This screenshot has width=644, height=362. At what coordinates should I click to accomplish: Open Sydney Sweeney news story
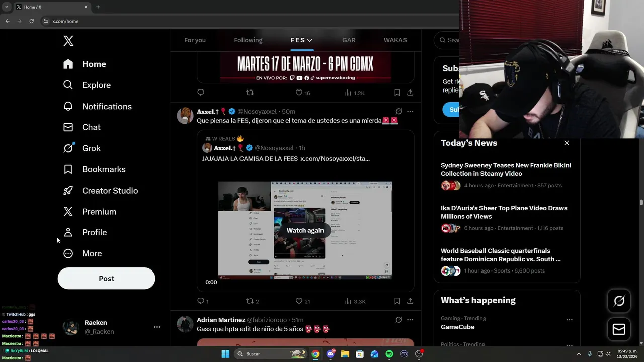point(507,175)
